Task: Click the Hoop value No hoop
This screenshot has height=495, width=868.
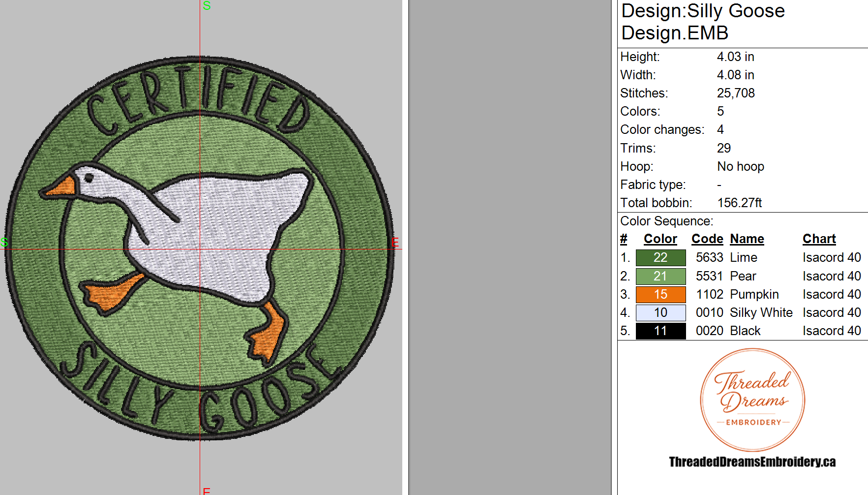Action: [741, 166]
